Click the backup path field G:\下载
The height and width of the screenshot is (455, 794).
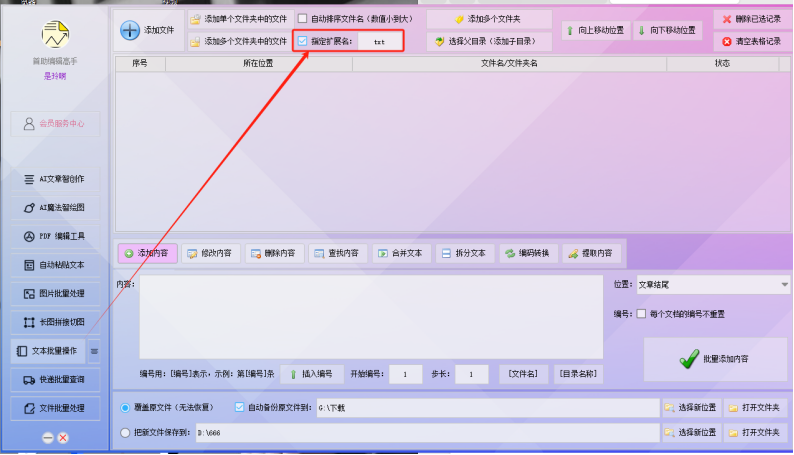(488, 408)
